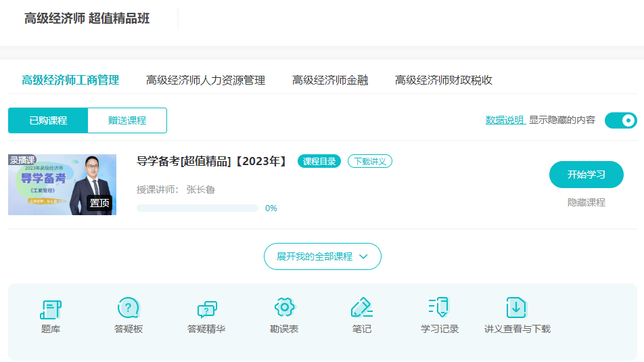Viewport: 644px width, 362px height.
Task: Toggle the 显示隐藏的内容 switch
Action: pyautogui.click(x=620, y=120)
